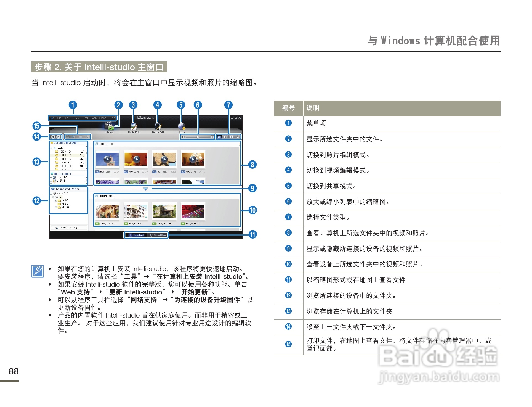Filter to audio files with microphone icon

[238, 137]
